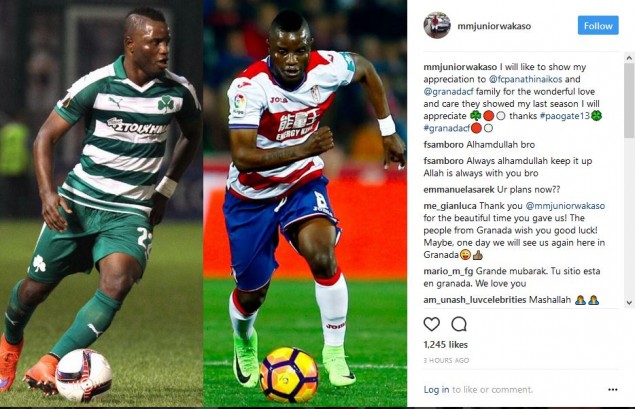Open the #granadacf hashtag

pos(447,128)
